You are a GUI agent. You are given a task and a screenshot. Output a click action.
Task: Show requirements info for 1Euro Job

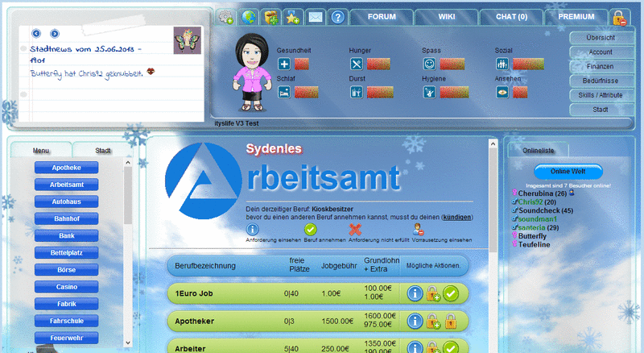point(415,293)
